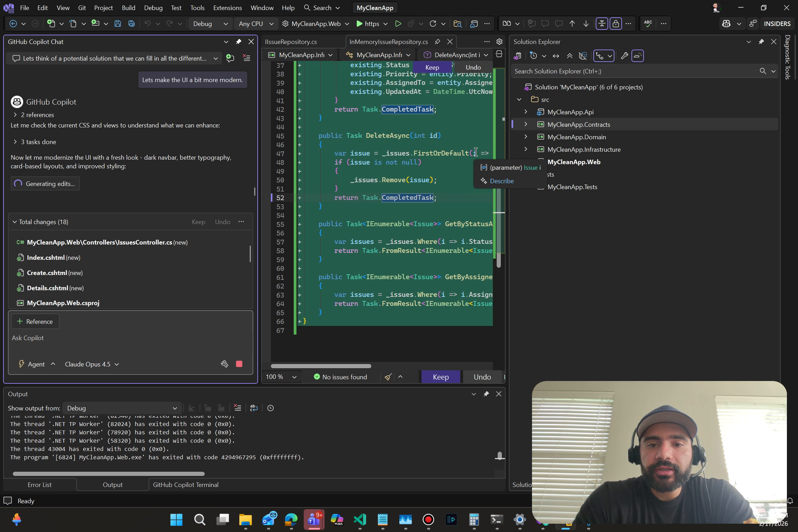Clear all output in Output window
Viewport: 798px width, 532px height.
coord(237,408)
